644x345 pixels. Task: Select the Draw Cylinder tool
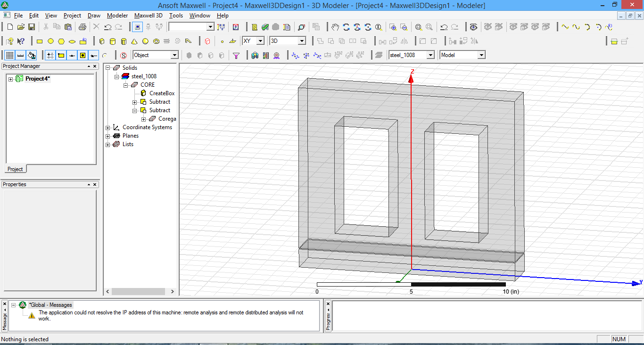(x=113, y=41)
